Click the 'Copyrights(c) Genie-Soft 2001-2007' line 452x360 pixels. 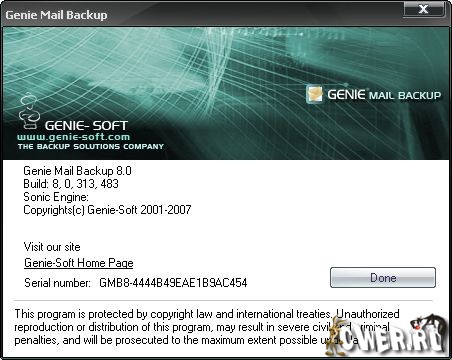coord(107,210)
